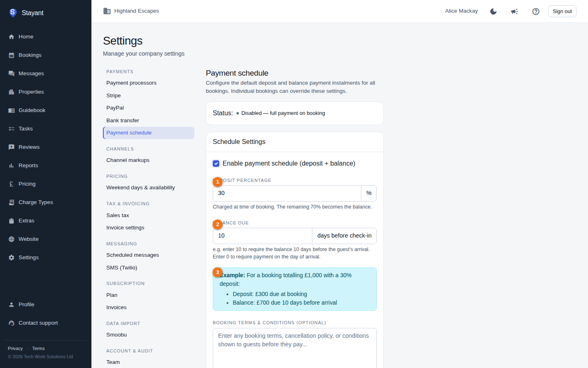
Task: Open the Privacy link in footer
Action: [16, 348]
